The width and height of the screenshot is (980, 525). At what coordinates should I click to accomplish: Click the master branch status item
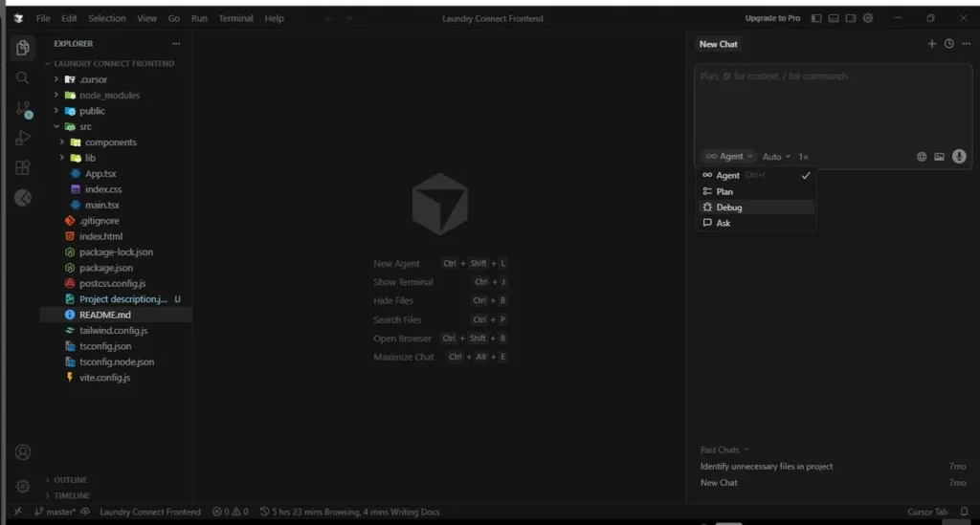click(55, 512)
